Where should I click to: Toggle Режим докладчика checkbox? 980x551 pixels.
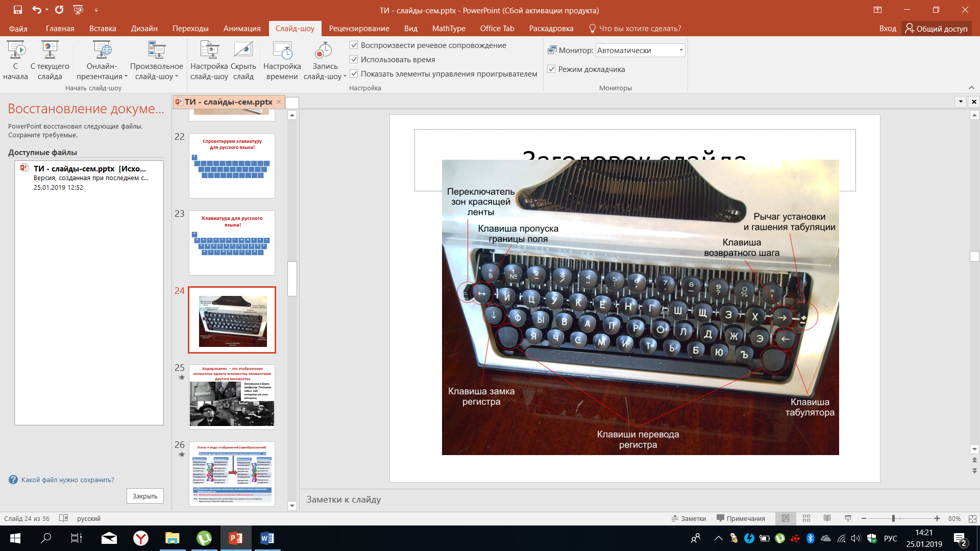click(551, 69)
